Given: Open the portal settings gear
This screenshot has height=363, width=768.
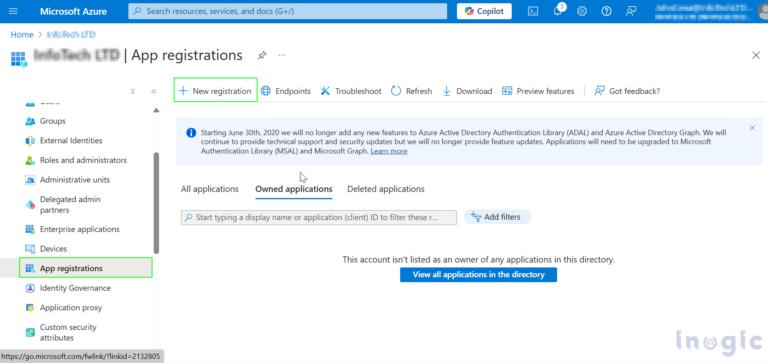Looking at the screenshot, I should pos(582,11).
